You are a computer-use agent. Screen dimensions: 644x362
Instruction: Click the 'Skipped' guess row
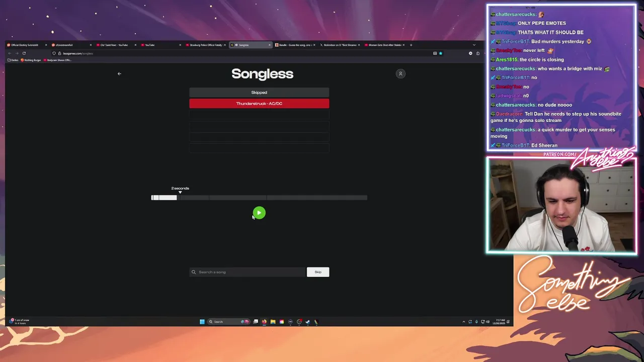[259, 93]
